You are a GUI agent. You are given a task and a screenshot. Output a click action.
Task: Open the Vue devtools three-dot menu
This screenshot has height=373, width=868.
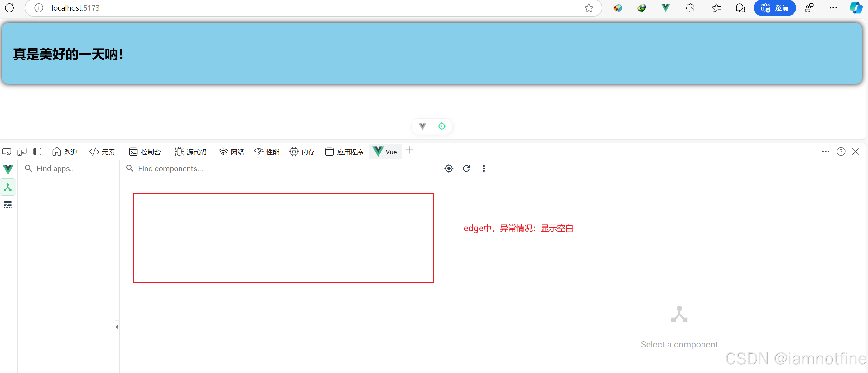pos(484,168)
